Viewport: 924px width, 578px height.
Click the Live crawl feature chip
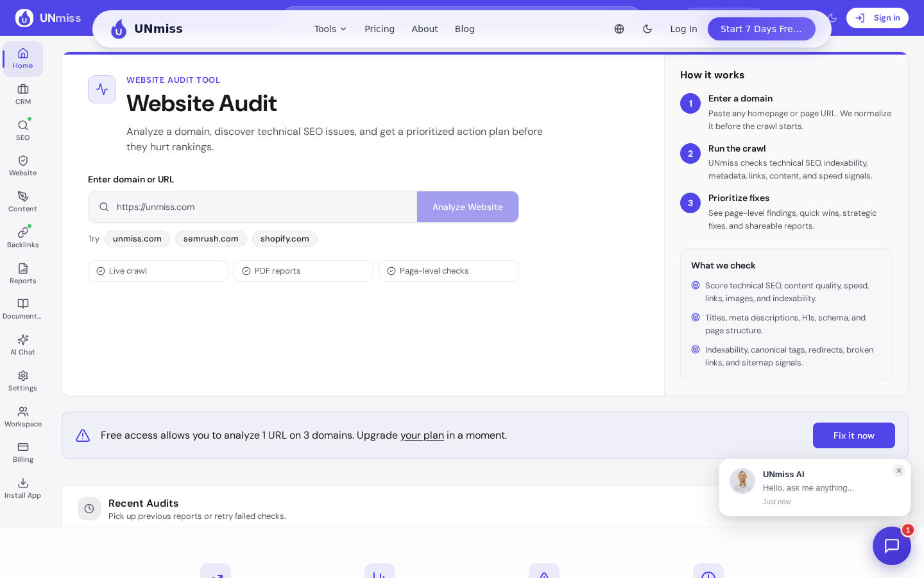coord(158,271)
